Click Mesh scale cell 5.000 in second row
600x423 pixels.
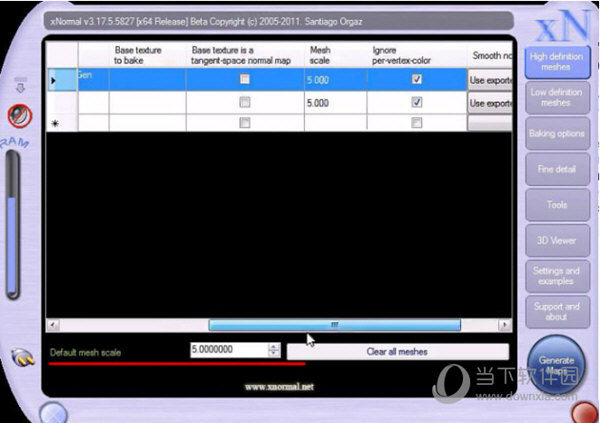tap(336, 103)
